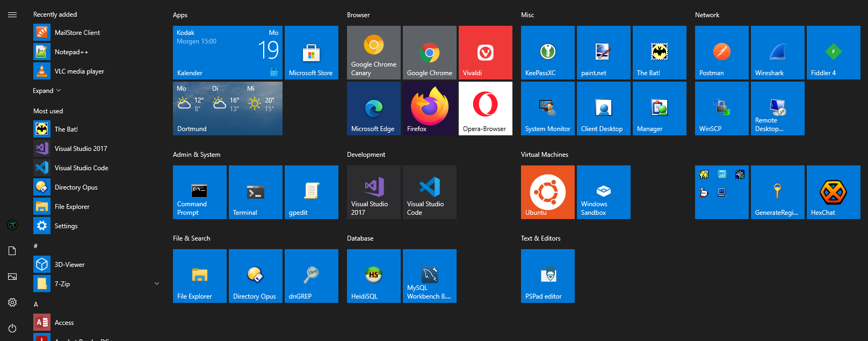The width and height of the screenshot is (868, 341).
Task: Open the Opera-Browser tile
Action: 486,108
